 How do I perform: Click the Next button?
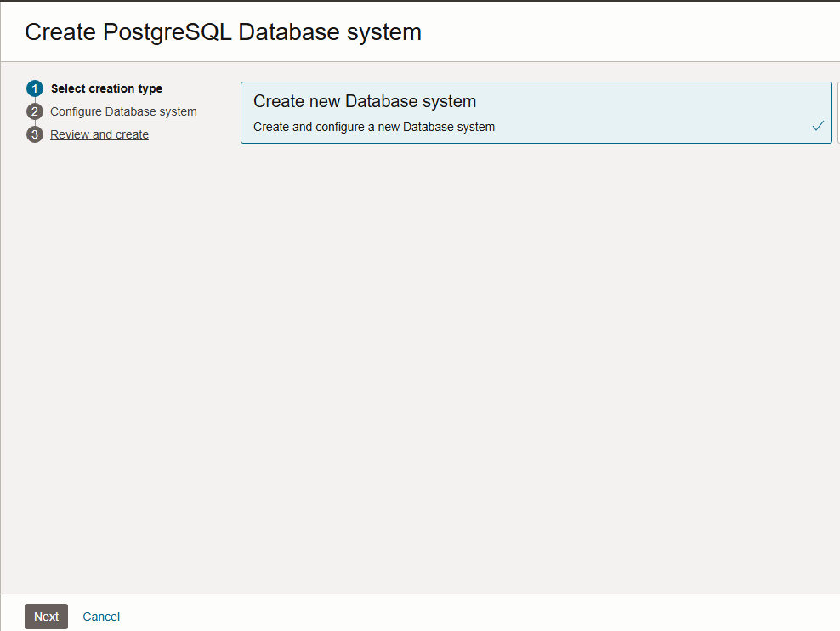46,616
